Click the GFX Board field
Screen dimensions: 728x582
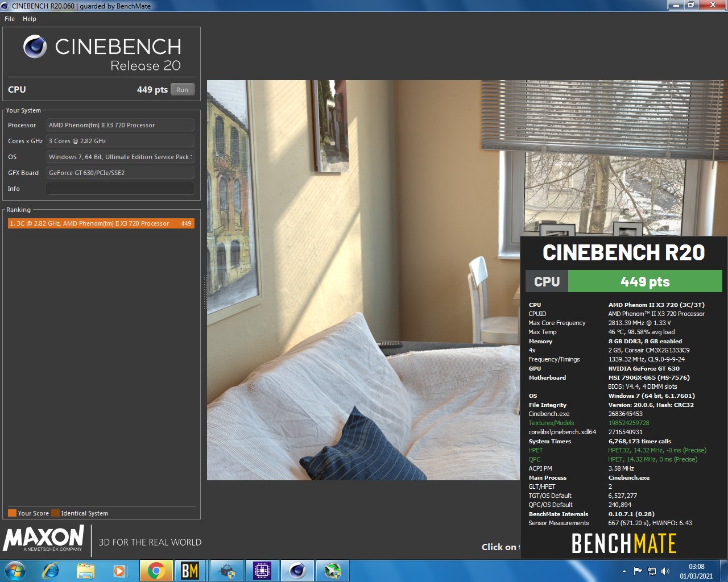[120, 173]
